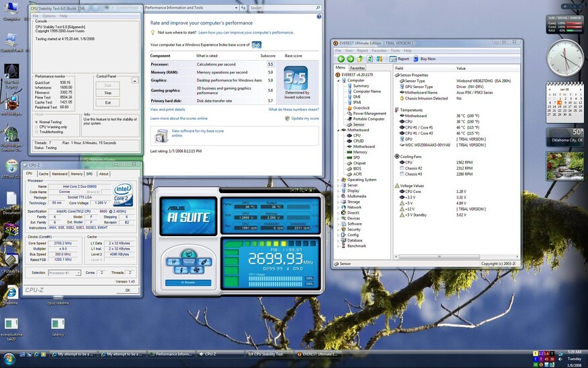This screenshot has height=368, width=588.
Task: Open the AI Booster fan icon in AI Suite
Action: 196,270
